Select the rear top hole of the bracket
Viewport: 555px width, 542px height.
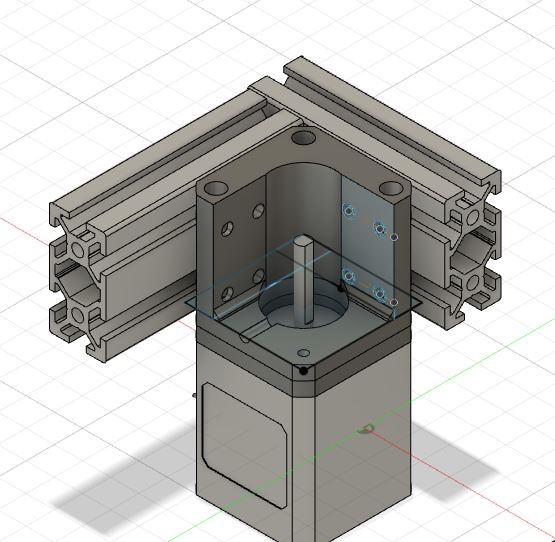(x=303, y=137)
